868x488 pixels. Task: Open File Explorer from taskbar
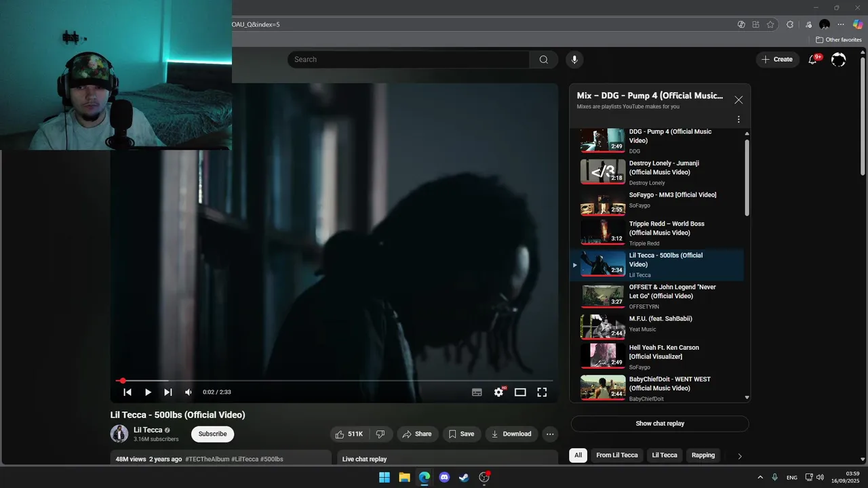click(404, 477)
